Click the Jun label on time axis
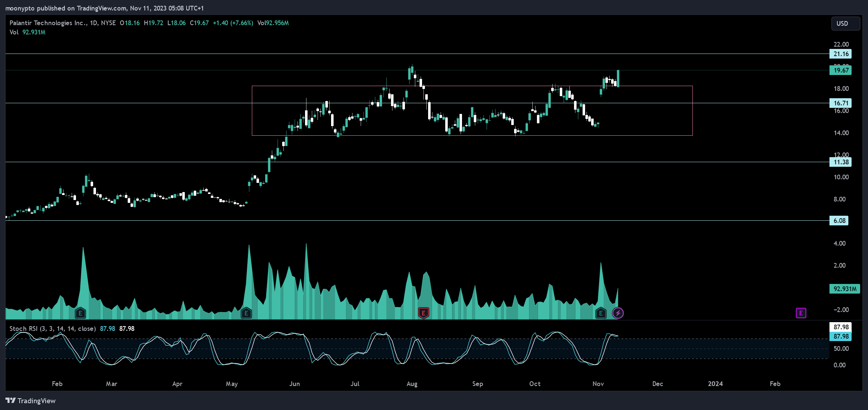This screenshot has width=868, height=410. point(294,384)
